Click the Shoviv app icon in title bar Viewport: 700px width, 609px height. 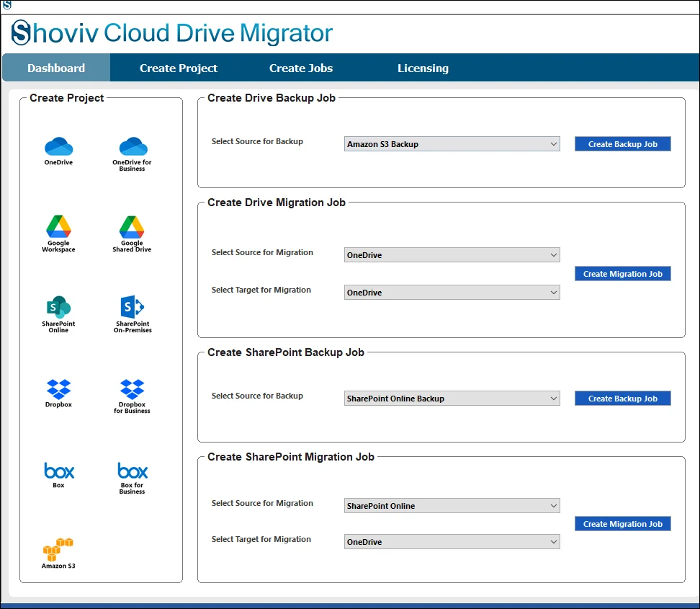(x=6, y=5)
